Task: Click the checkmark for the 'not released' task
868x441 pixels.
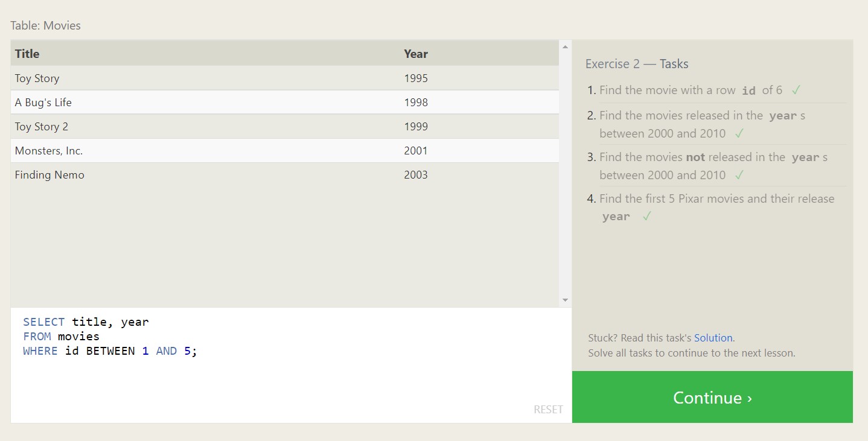Action: click(x=739, y=175)
